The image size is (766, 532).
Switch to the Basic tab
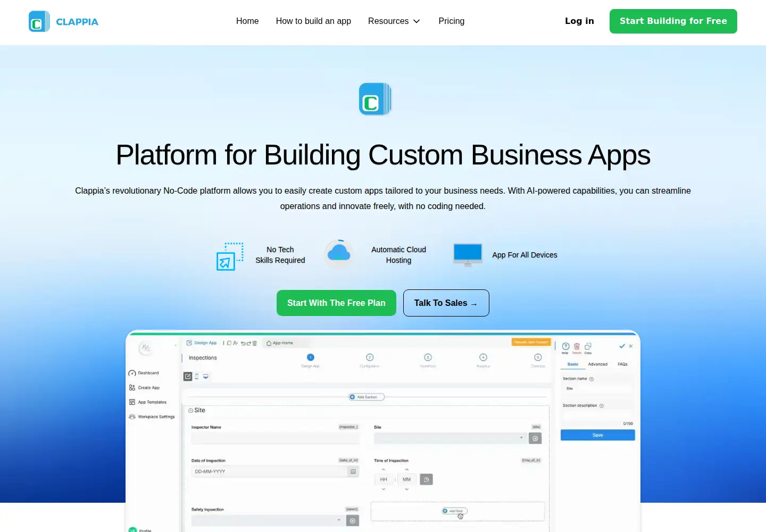(573, 364)
